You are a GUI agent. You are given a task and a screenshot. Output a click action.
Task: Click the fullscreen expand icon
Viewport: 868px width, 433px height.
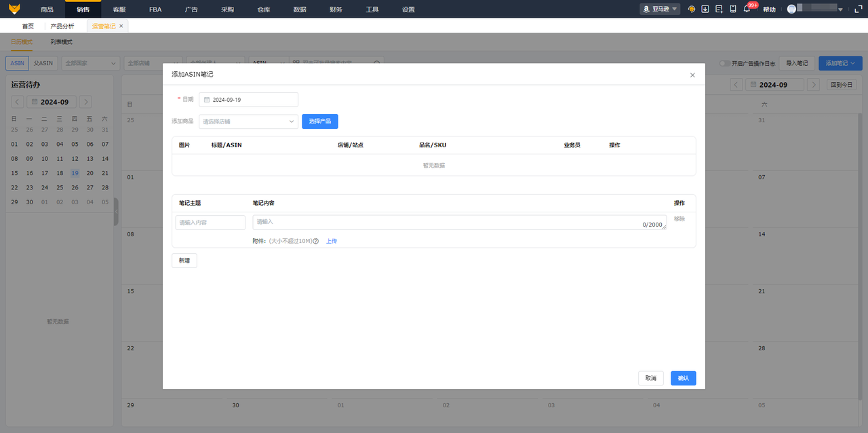(857, 10)
